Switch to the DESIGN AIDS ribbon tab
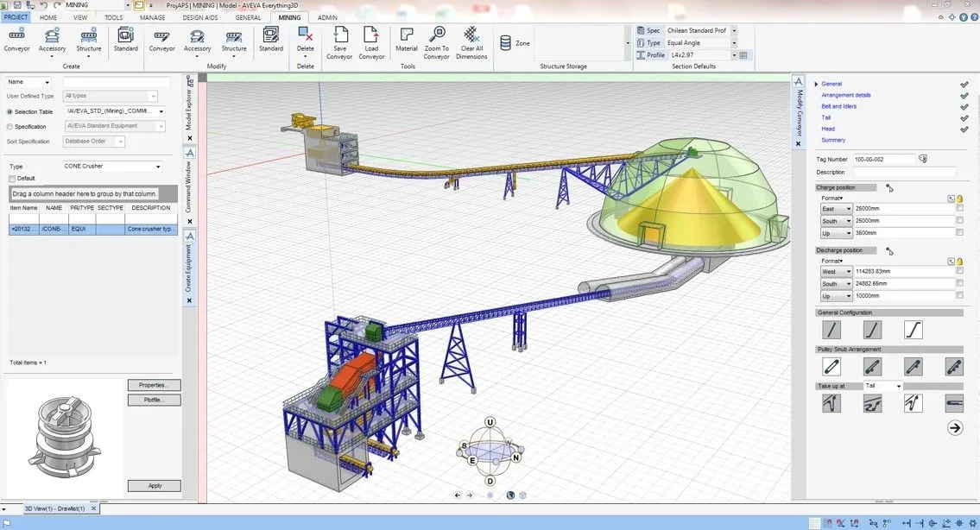This screenshot has height=530, width=980. coord(199,17)
